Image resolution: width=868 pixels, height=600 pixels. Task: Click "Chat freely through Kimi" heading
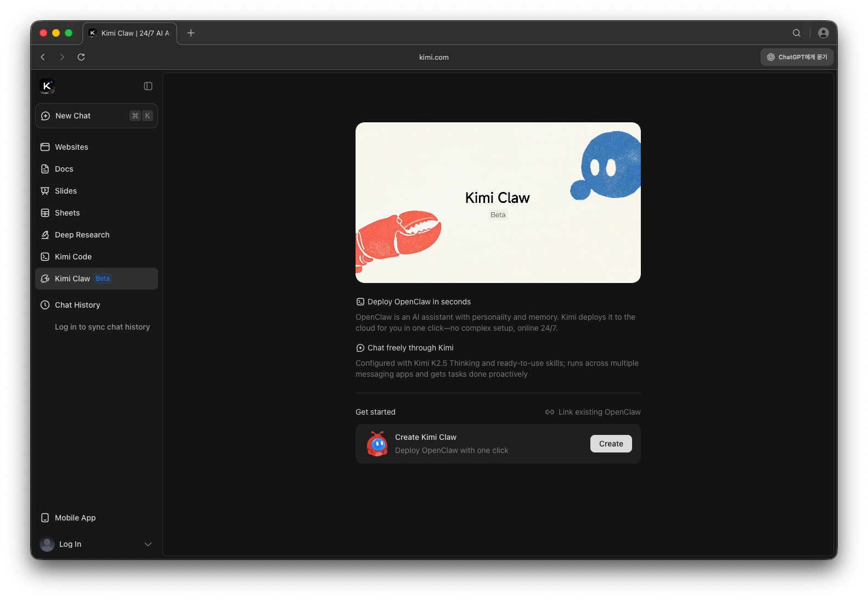click(410, 348)
